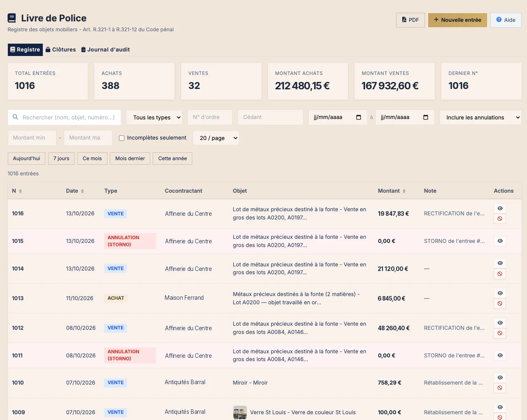The width and height of the screenshot is (527, 420).
Task: Open the Aide button
Action: pos(506,20)
